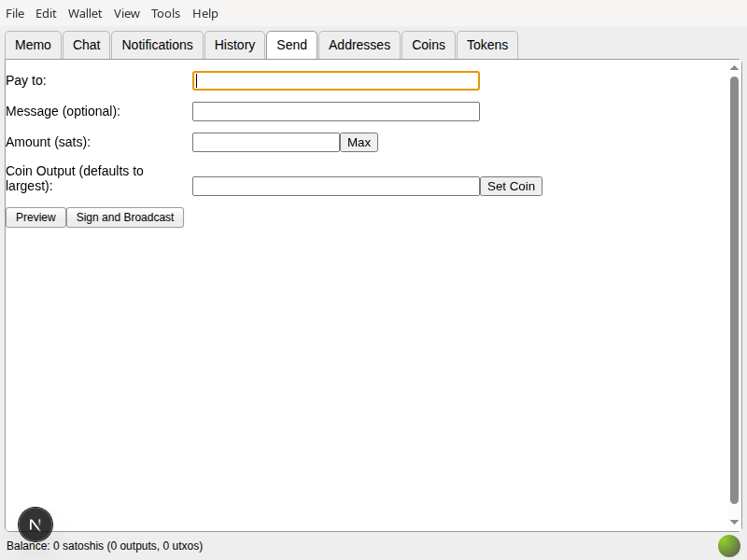Click the scrollbar down arrow
Image resolution: width=747 pixels, height=560 pixels.
(x=734, y=522)
